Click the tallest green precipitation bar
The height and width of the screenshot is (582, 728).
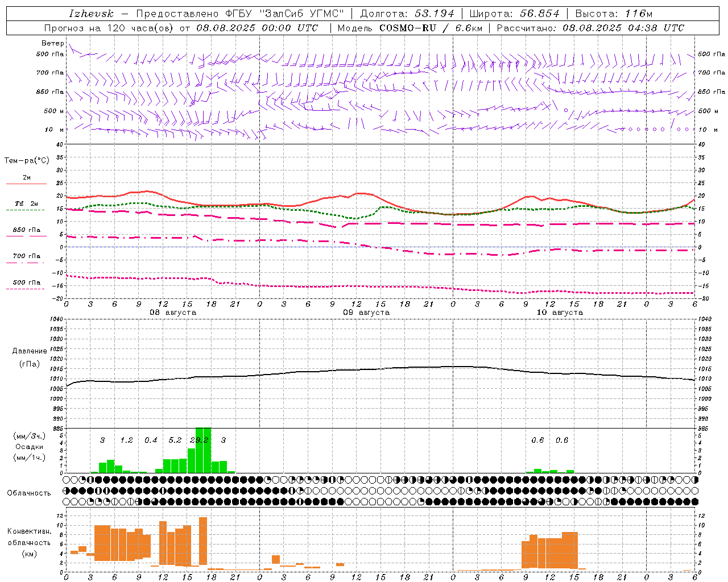[x=203, y=450]
